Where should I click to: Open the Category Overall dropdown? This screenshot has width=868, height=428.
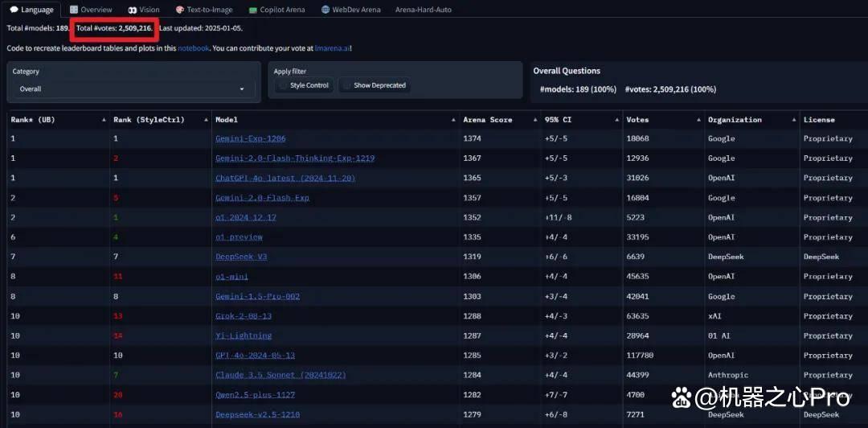[133, 88]
